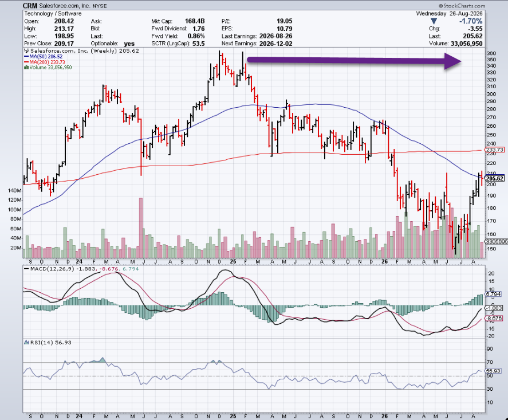Click the -8.676 signal line tag

click(x=495, y=318)
